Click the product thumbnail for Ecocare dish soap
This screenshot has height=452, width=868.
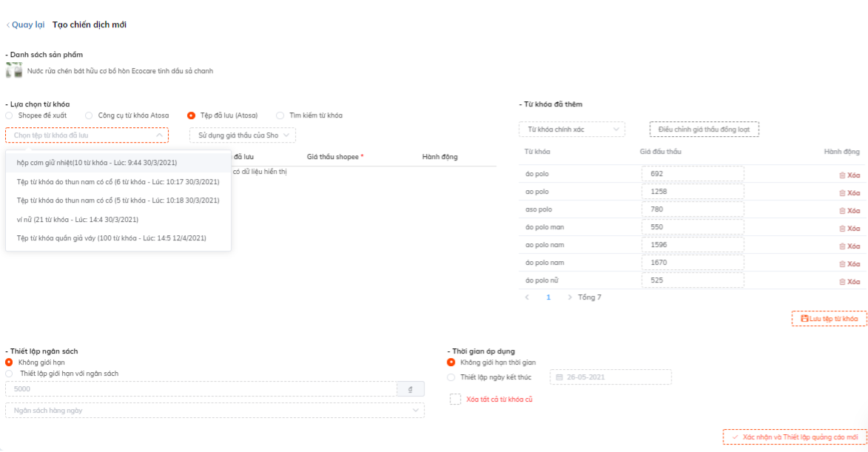[x=14, y=70]
